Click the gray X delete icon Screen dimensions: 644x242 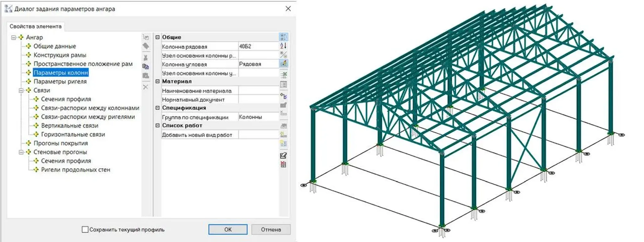[146, 87]
